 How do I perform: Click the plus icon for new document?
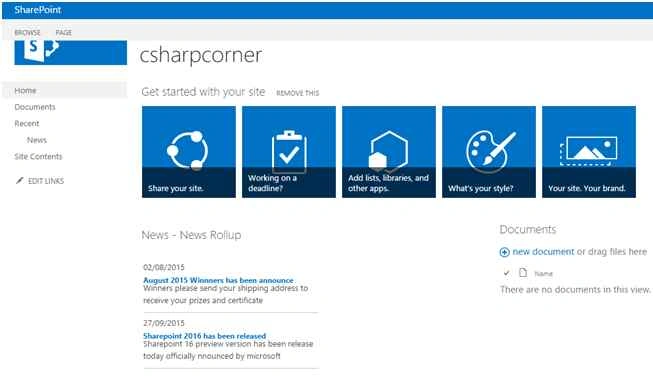(x=504, y=252)
